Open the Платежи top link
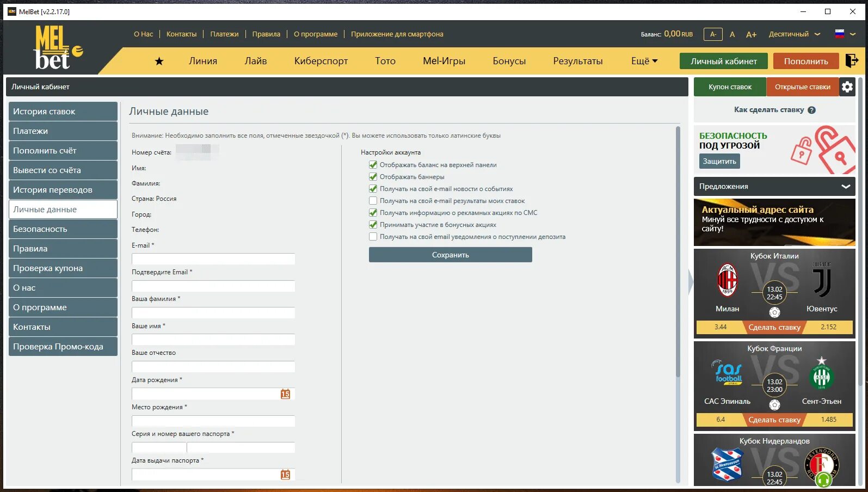The image size is (868, 492). 224,34
